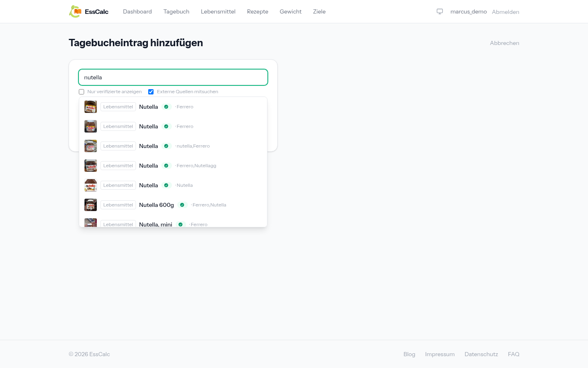
Task: Open the FAQ footer link
Action: 514,354
